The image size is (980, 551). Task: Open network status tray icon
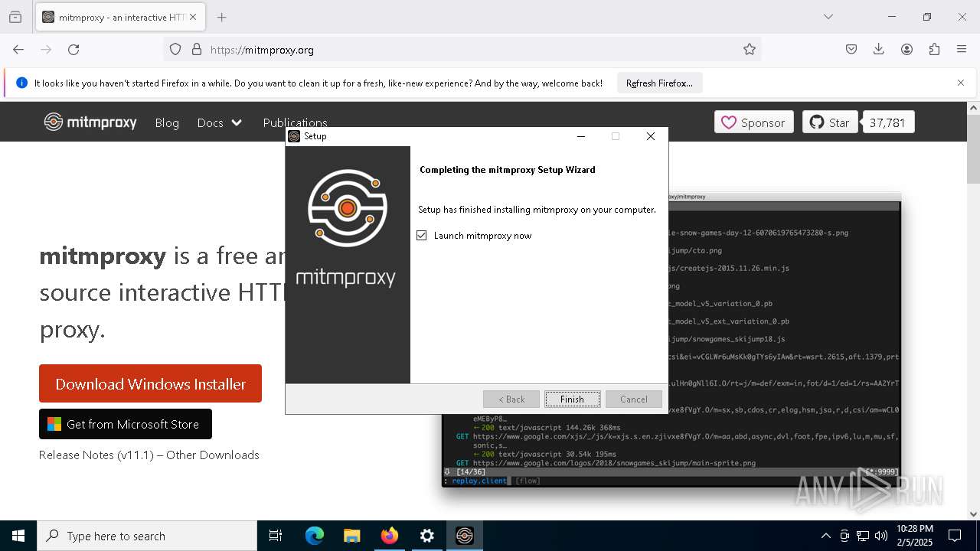click(x=863, y=536)
